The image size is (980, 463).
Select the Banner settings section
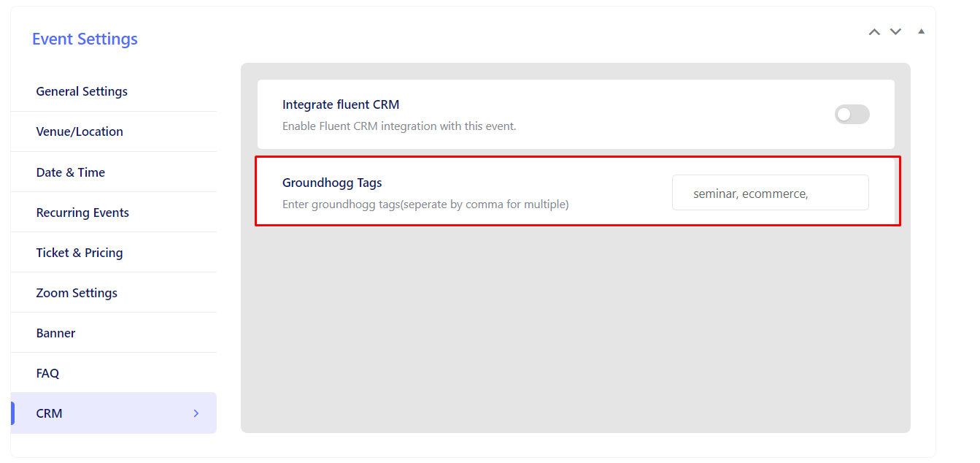55,332
